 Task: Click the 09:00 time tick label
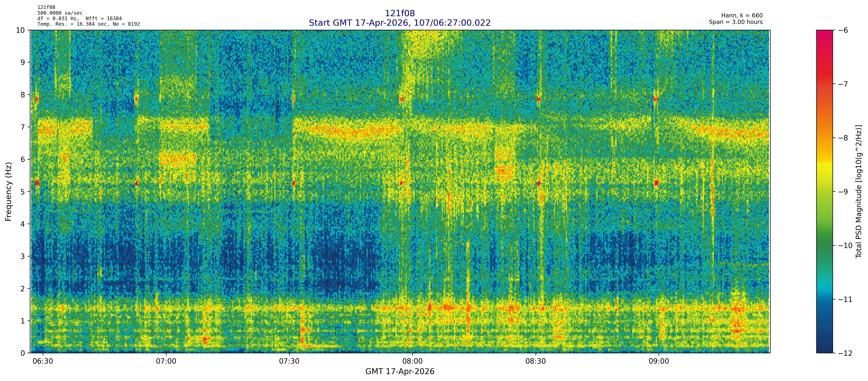659,362
